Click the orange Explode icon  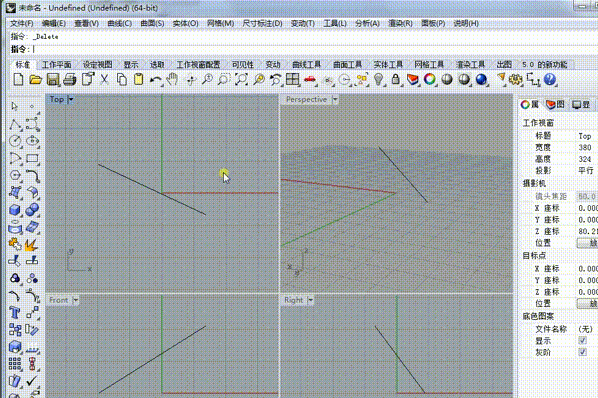pyautogui.click(x=31, y=244)
